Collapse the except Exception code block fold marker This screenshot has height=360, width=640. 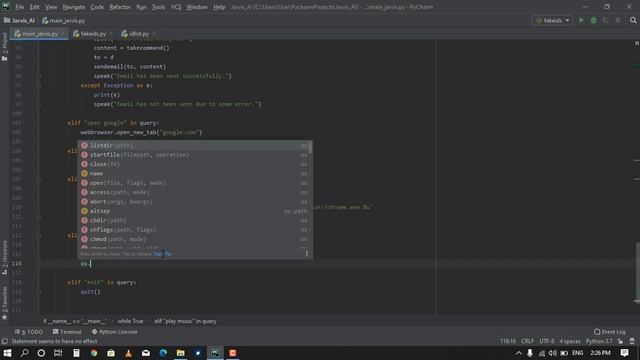pos(39,85)
